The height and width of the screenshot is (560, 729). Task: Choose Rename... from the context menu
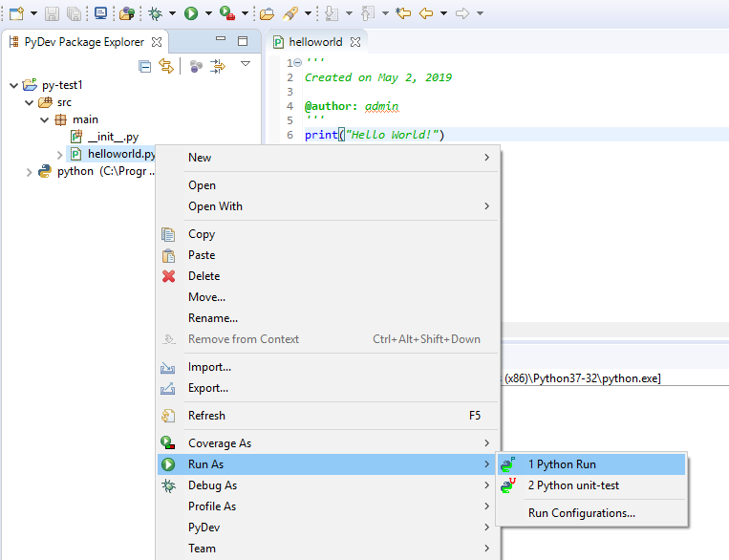(329, 318)
